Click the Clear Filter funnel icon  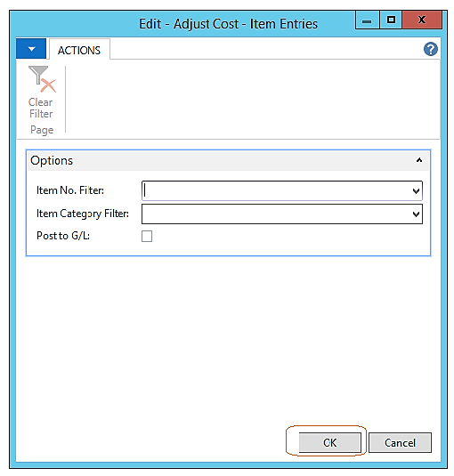click(42, 79)
